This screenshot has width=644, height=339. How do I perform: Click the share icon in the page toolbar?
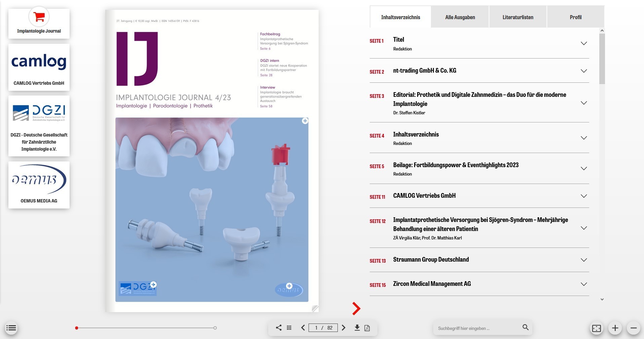[279, 328]
